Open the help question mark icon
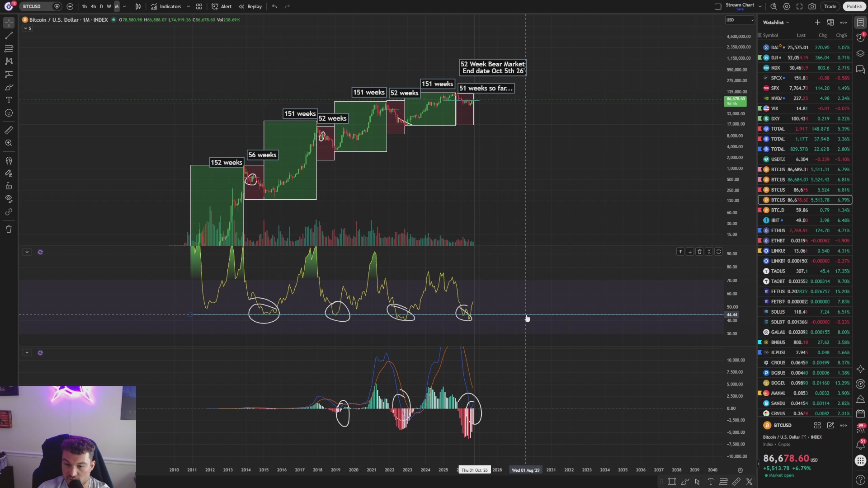The width and height of the screenshot is (868, 488). [860, 479]
